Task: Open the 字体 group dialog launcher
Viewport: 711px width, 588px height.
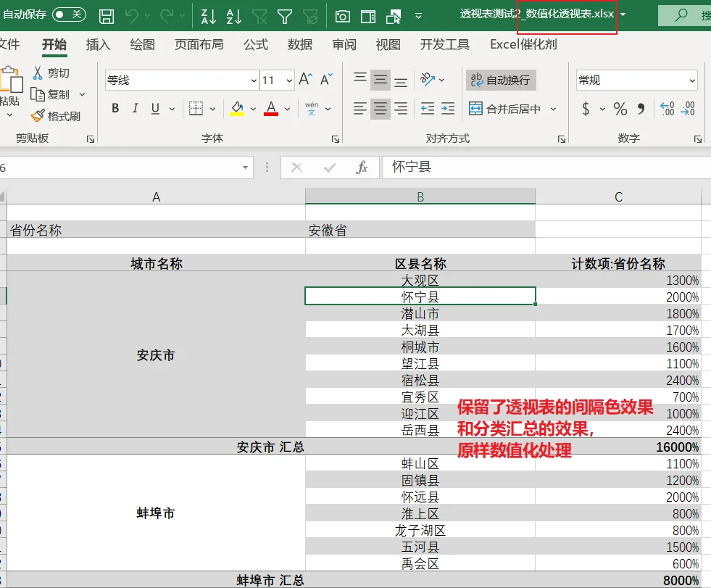Action: (336, 138)
